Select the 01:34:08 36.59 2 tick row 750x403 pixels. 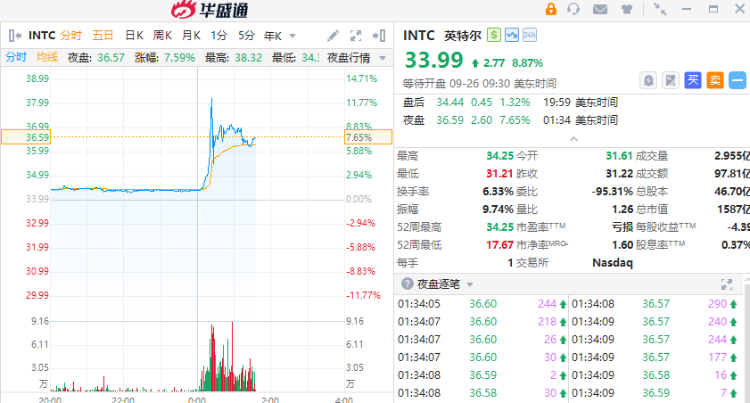coord(482,375)
